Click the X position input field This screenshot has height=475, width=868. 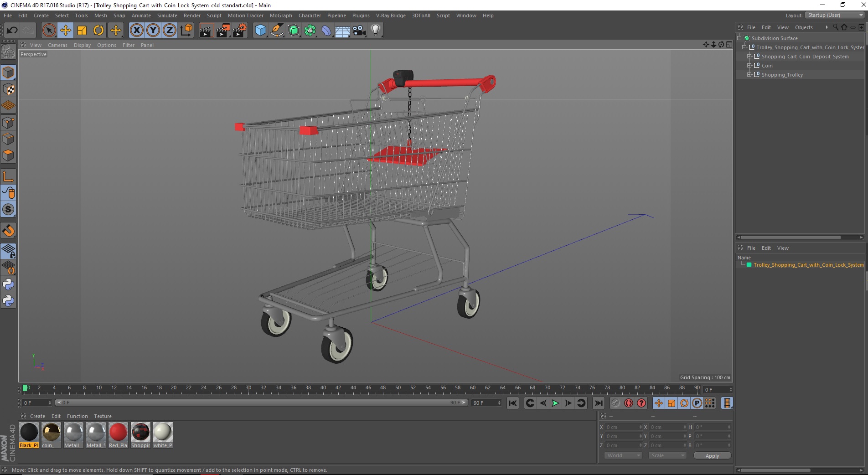click(x=623, y=427)
